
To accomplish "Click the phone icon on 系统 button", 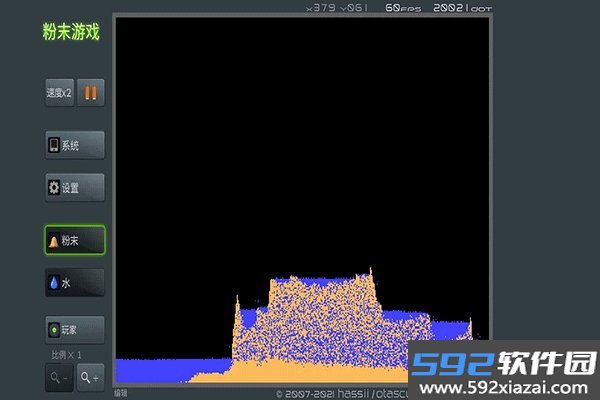I will (x=54, y=145).
